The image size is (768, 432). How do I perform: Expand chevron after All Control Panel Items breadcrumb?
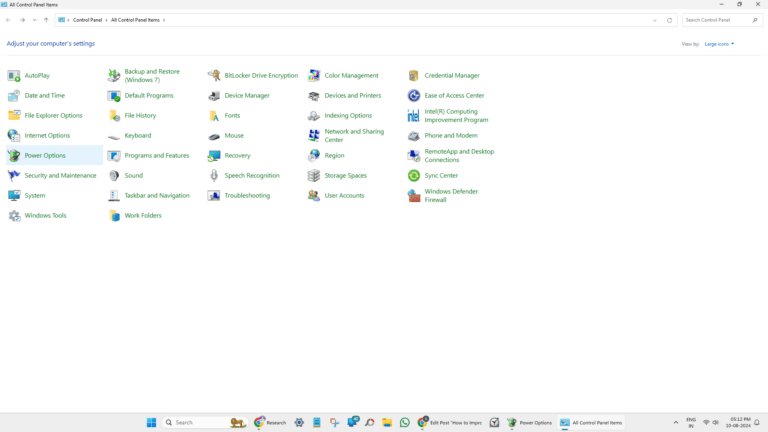tap(164, 20)
